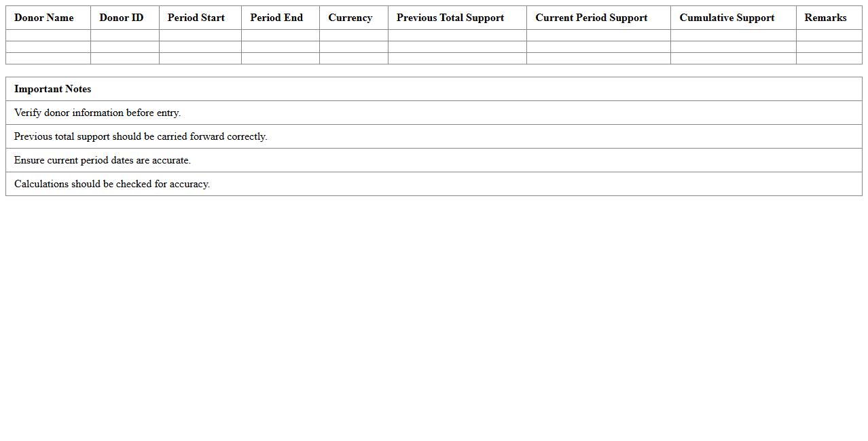The height and width of the screenshot is (441, 868).
Task: Select the note about verifying donor information
Action: [x=97, y=113]
